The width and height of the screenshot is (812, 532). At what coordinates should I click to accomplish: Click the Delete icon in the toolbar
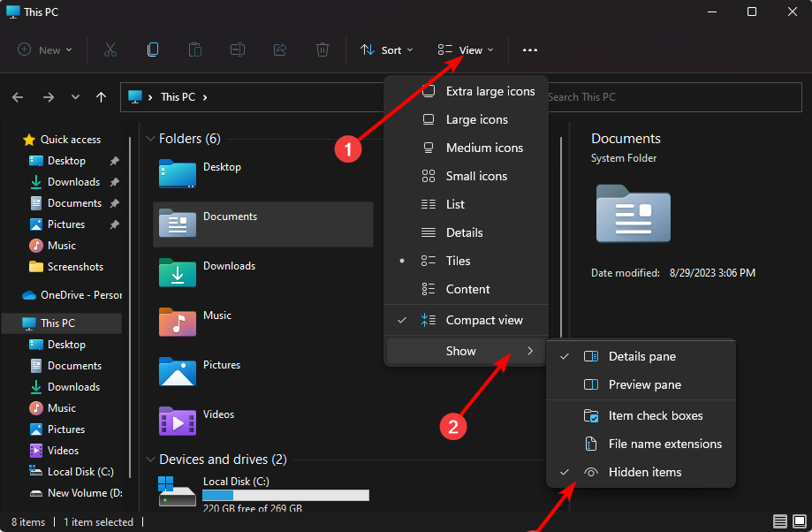(322, 49)
